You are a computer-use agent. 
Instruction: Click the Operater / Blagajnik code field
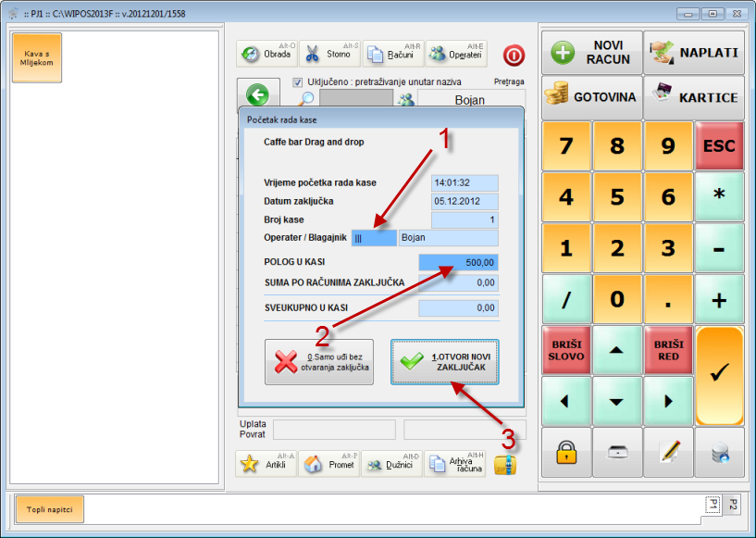coord(373,238)
